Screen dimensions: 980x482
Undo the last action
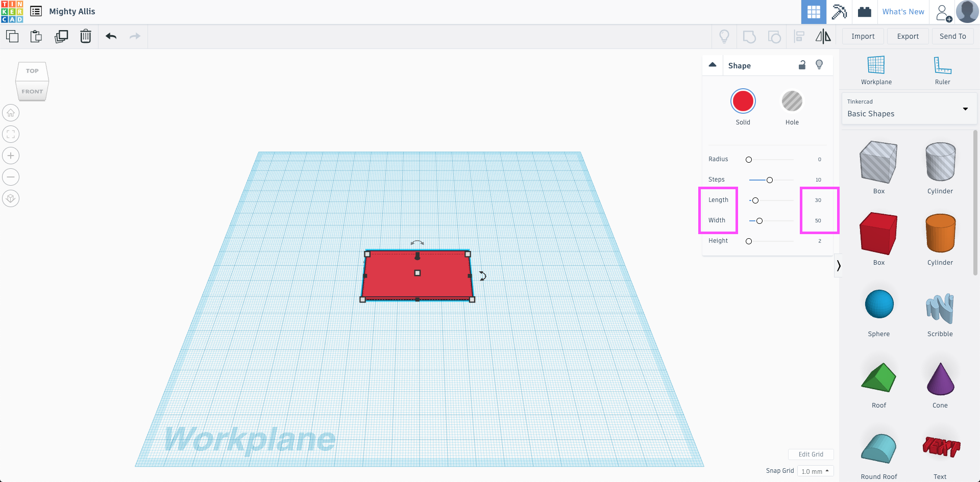coord(110,36)
